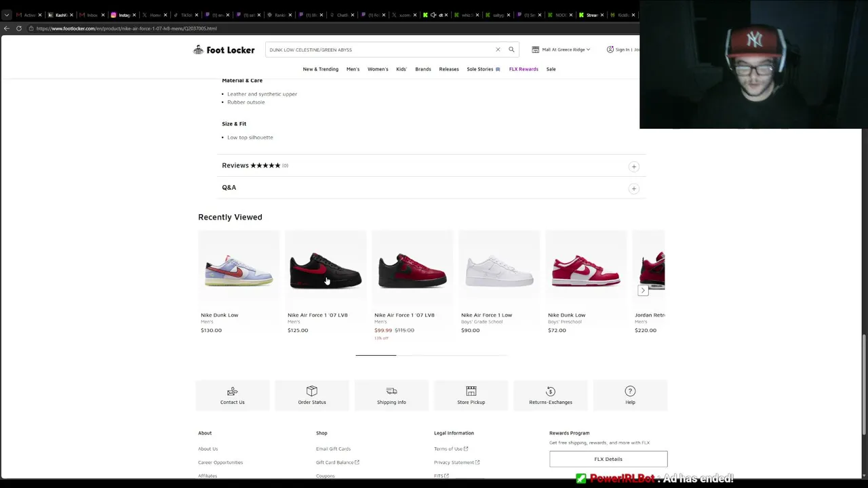Click the Leather and synthetic upper text
868x488 pixels.
point(262,94)
